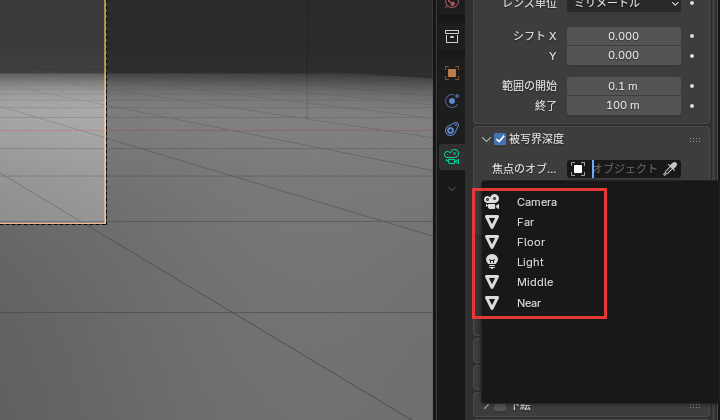Click the 範囲の開始 0.1 m field
Viewport: 720px width, 420px height.
coord(624,86)
